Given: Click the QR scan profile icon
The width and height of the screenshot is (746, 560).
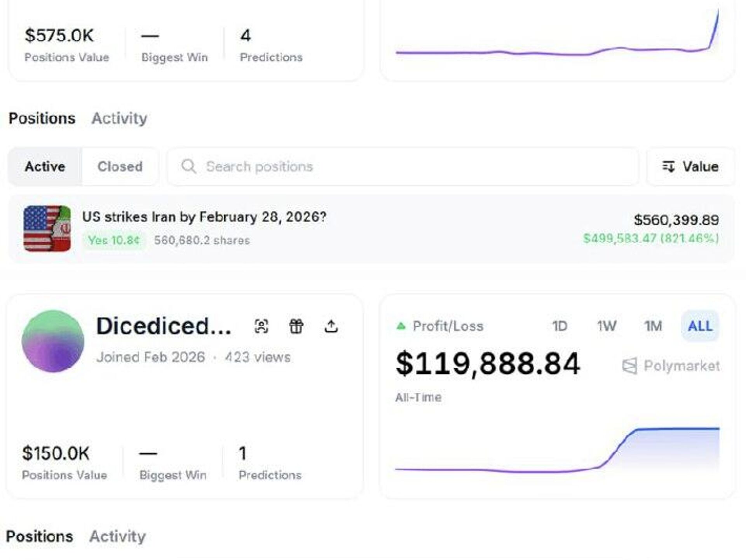Looking at the screenshot, I should coord(261,326).
